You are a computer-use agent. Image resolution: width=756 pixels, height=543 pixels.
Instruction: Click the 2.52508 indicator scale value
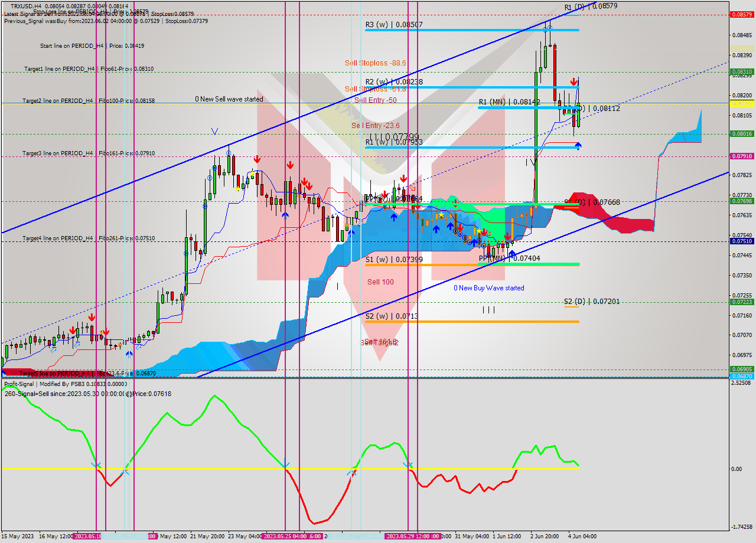(742, 383)
